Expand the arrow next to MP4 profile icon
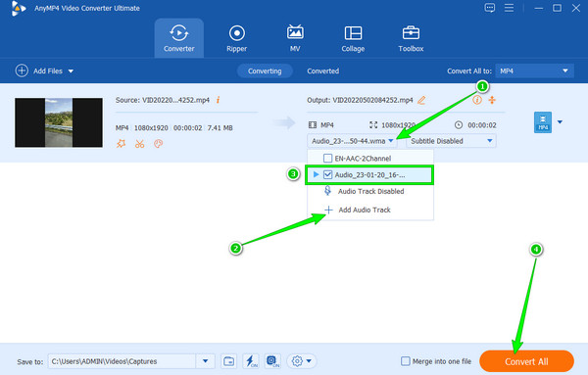This screenshot has height=375, width=588. click(x=560, y=122)
